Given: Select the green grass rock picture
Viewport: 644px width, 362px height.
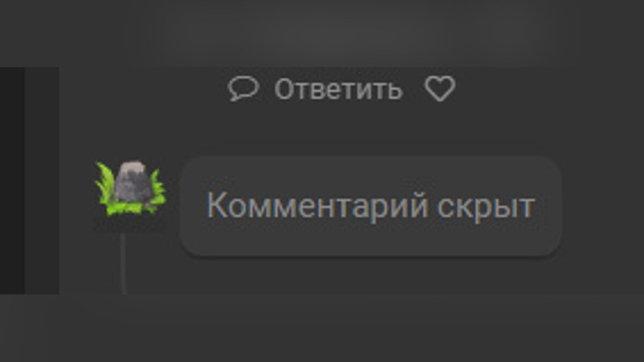Looking at the screenshot, I should [130, 189].
